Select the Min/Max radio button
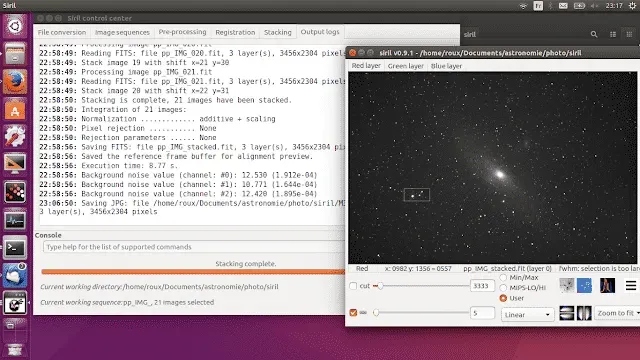 503,278
